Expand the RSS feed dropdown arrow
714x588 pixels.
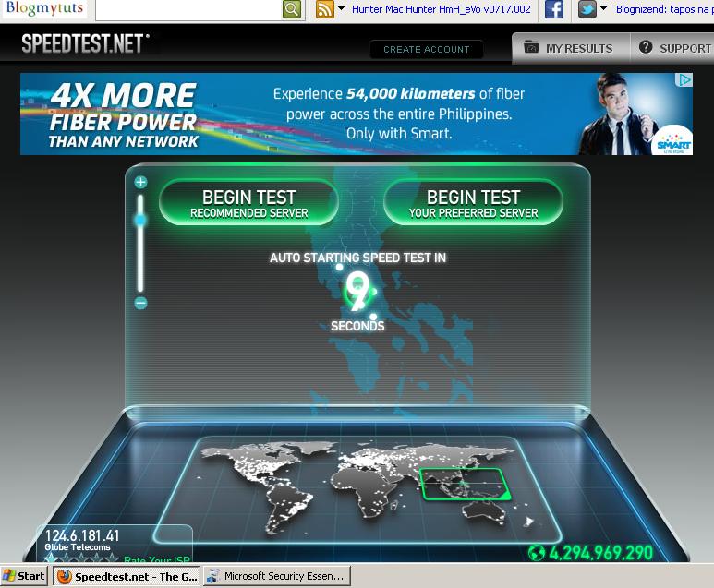coord(341,8)
